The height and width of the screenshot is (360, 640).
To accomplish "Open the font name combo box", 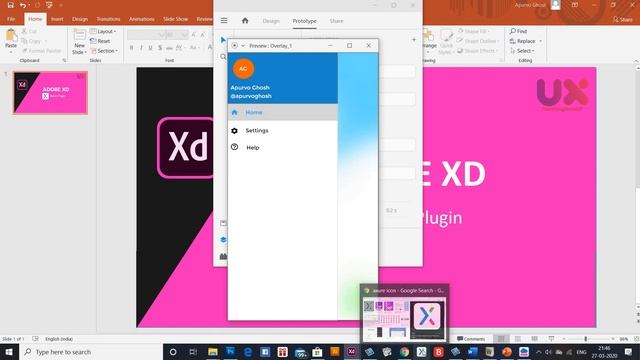I will 145,35.
